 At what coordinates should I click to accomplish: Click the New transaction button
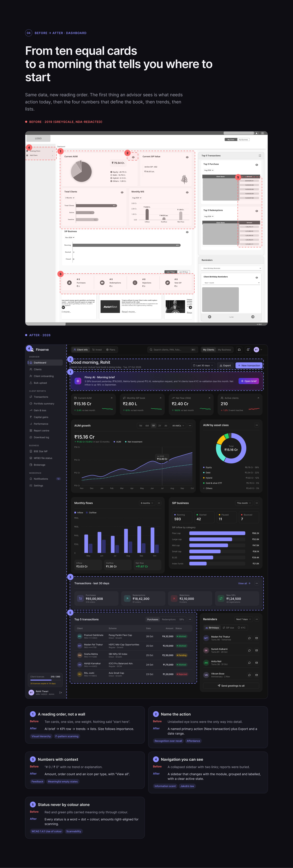click(249, 366)
